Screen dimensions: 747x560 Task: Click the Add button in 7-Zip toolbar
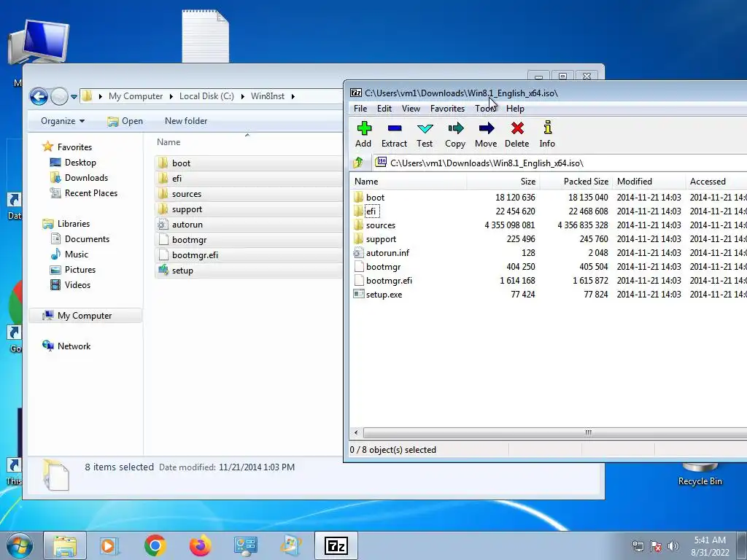pos(363,134)
